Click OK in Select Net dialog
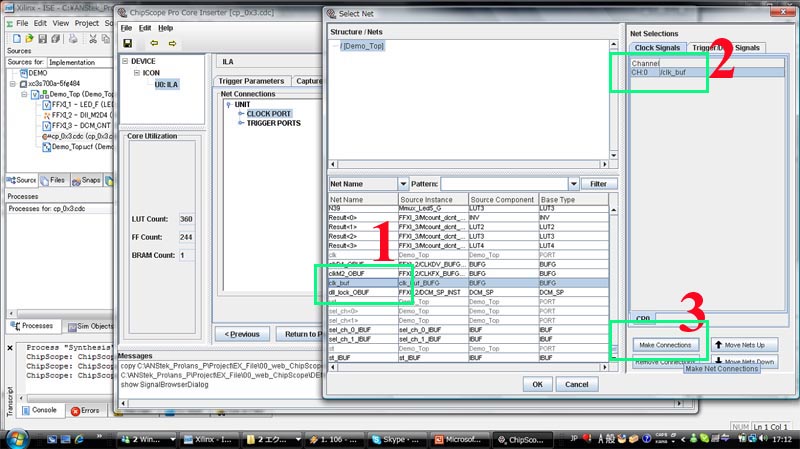The image size is (800, 449). coord(537,384)
